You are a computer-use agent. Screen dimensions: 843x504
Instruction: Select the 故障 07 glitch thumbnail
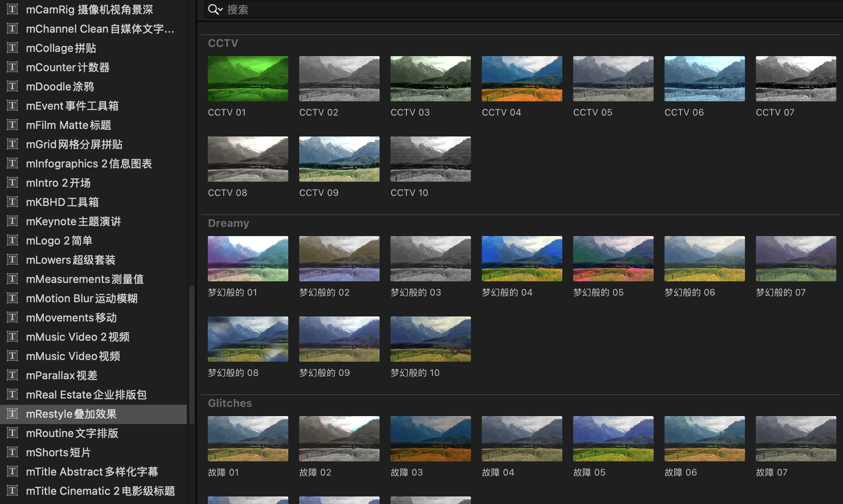(x=796, y=439)
